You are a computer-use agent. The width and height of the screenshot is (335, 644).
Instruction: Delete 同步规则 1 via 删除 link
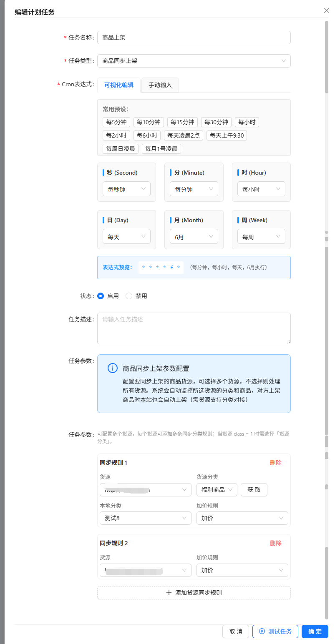coord(276,463)
